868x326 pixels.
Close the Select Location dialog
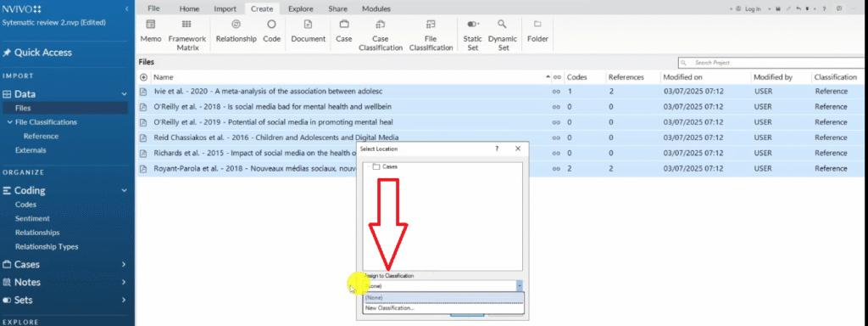[518, 149]
